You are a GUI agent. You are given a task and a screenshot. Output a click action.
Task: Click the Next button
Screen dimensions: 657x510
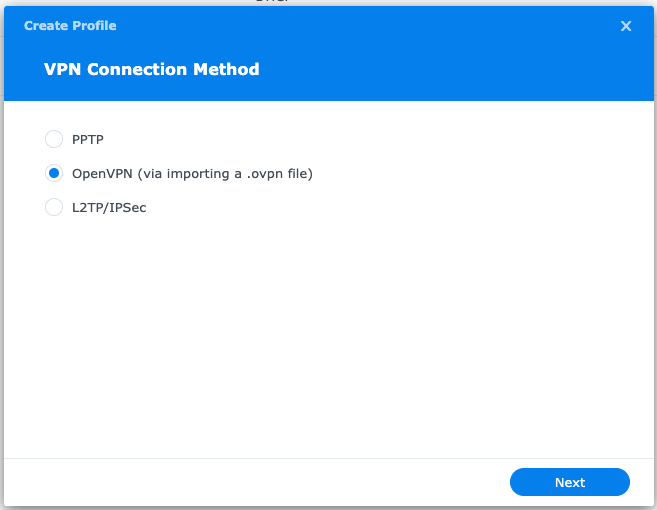tap(569, 482)
